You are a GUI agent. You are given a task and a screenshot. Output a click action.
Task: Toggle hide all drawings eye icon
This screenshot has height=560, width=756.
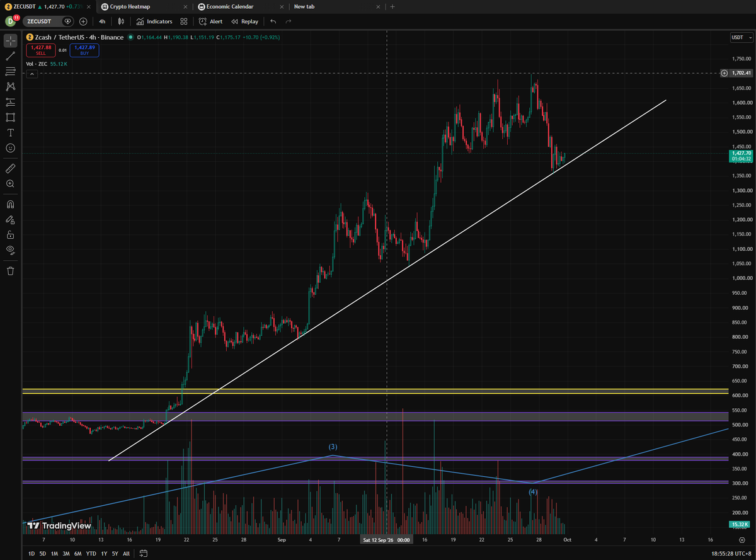10,250
